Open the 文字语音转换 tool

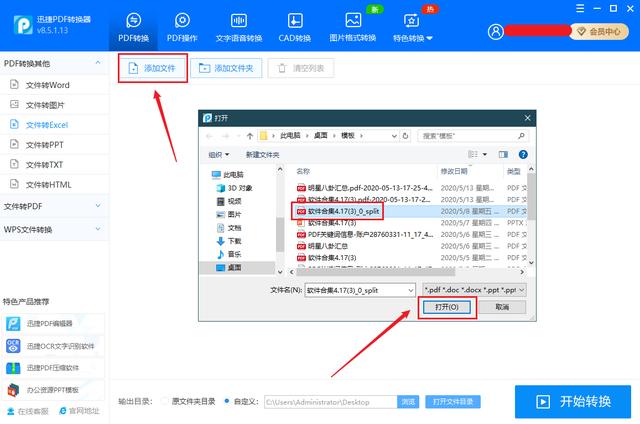238,26
